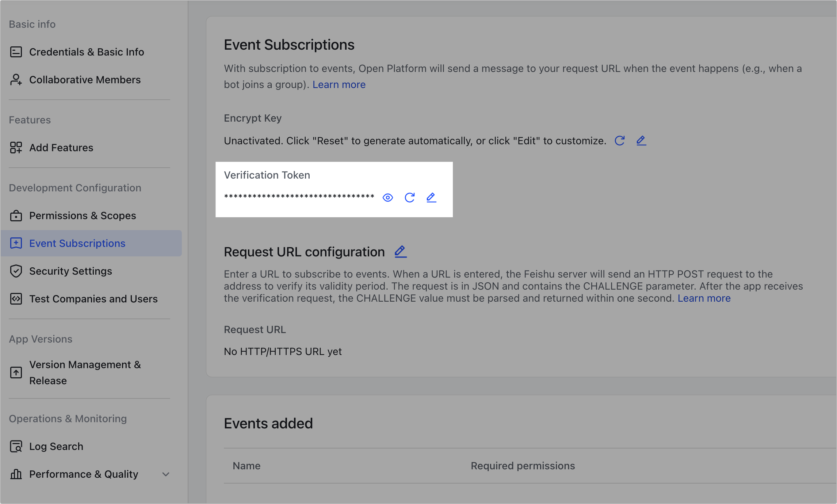Viewport: 837px width, 504px height.
Task: Select Event Subscriptions in sidebar
Action: (77, 243)
